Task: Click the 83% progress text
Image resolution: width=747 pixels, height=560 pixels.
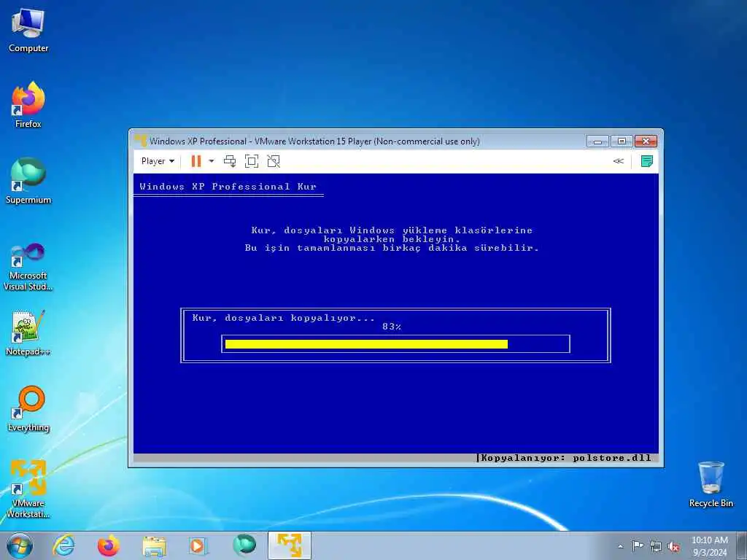Action: point(392,327)
